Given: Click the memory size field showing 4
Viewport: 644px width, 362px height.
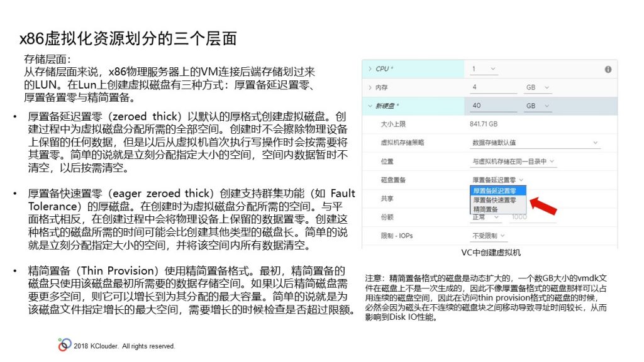Looking at the screenshot, I should pos(493,87).
